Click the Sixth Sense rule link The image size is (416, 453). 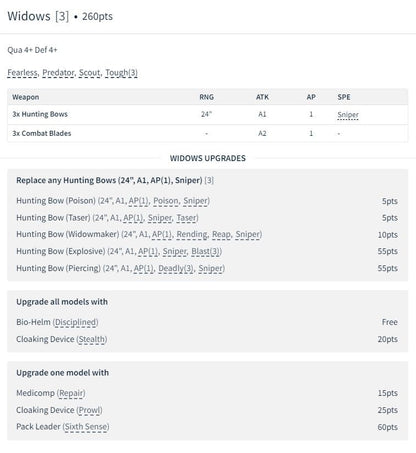(86, 427)
